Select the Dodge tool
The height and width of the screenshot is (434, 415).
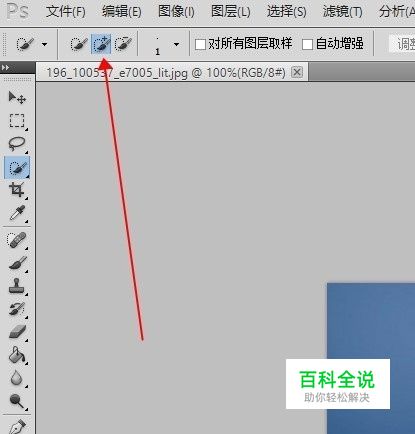(17, 400)
